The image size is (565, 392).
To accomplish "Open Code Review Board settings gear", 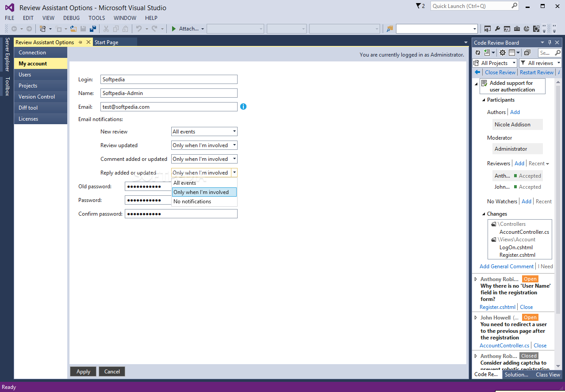I will 503,53.
